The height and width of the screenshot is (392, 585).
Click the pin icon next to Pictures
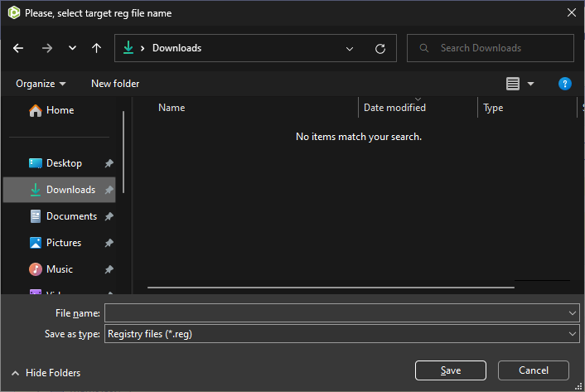(109, 243)
